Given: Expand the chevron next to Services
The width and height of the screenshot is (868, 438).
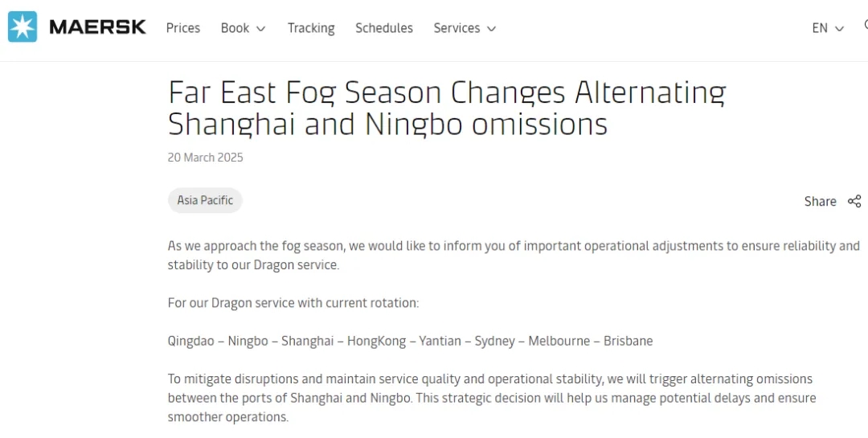Looking at the screenshot, I should [491, 28].
